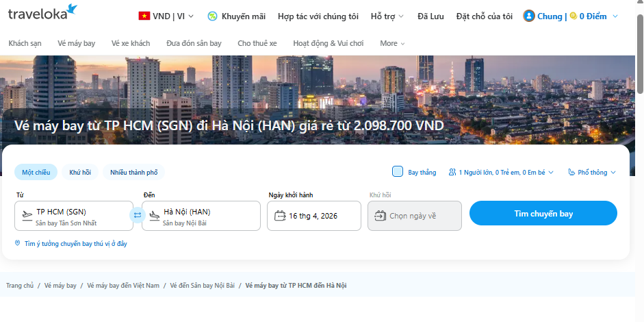Click the Traveloka logo
Screen dimensions: 644x322
(x=42, y=13)
